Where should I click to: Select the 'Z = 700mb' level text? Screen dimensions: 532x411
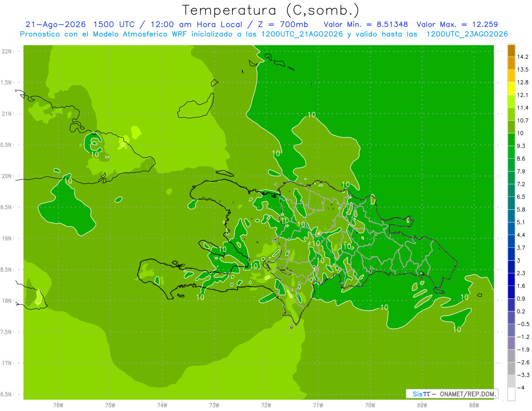point(281,24)
